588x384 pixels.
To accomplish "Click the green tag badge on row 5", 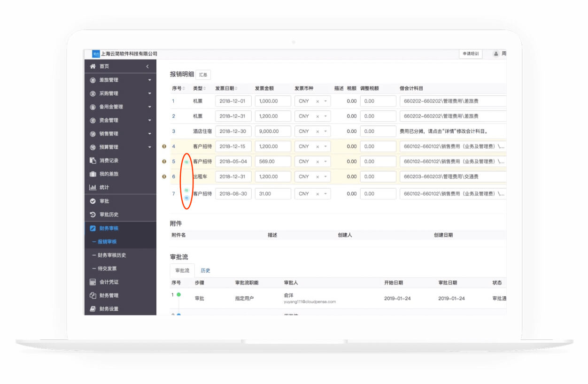I will [186, 162].
